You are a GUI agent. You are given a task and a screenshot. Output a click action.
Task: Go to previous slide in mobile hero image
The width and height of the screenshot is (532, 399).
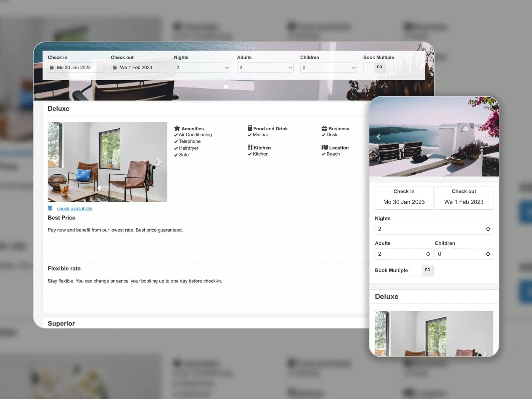pos(378,137)
